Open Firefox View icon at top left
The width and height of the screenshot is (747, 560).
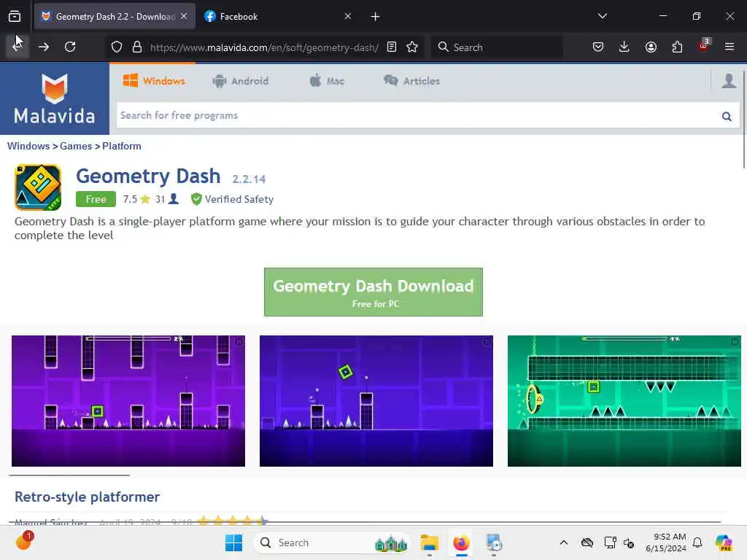tap(15, 16)
